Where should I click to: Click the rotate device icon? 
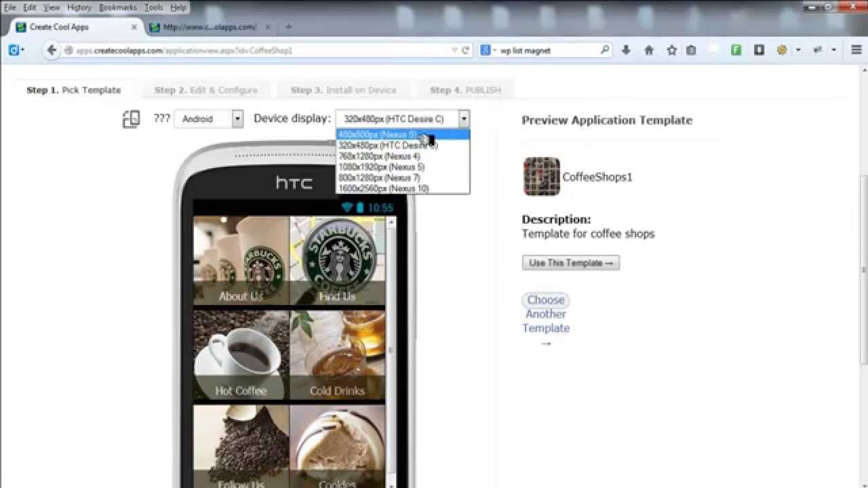pyautogui.click(x=131, y=119)
